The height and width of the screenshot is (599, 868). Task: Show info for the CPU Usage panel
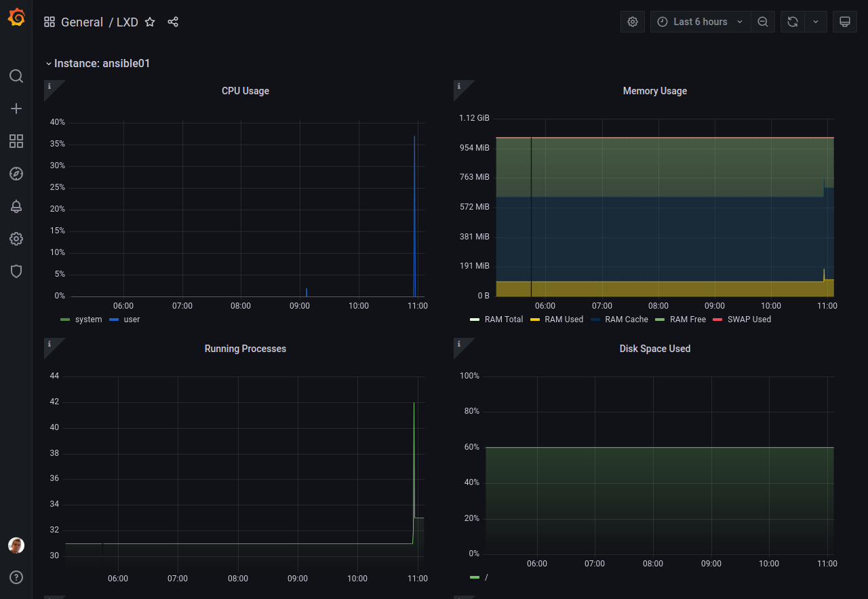[x=50, y=86]
